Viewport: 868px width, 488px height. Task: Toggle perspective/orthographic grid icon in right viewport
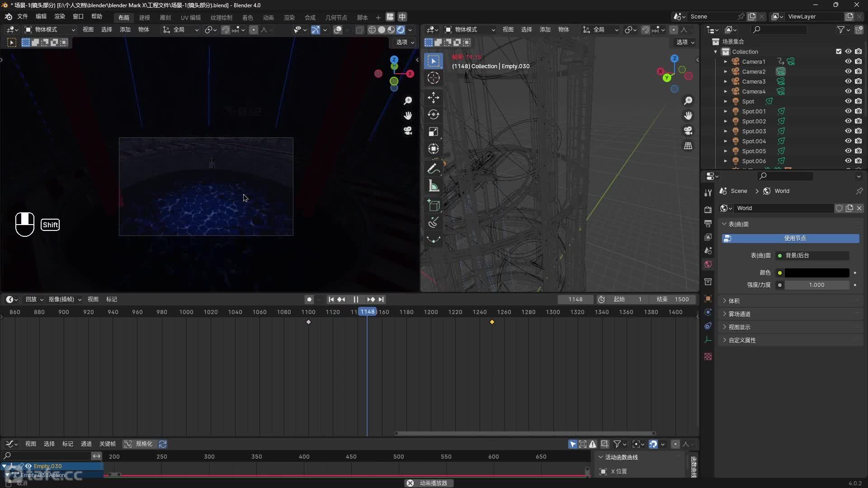(x=688, y=145)
